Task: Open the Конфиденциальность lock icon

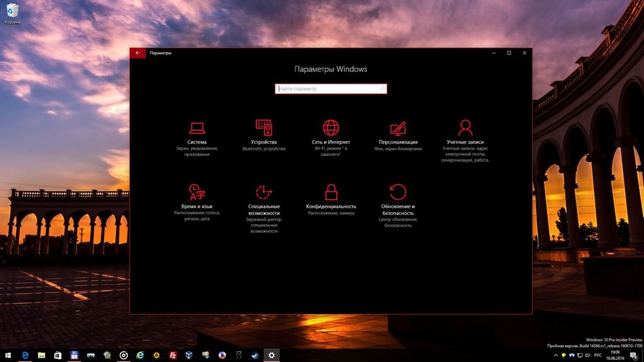Action: pos(331,192)
